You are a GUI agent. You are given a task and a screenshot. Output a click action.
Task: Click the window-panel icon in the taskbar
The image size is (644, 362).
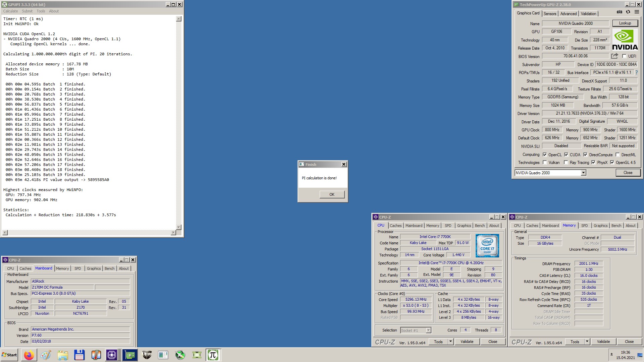pyautogui.click(x=163, y=355)
